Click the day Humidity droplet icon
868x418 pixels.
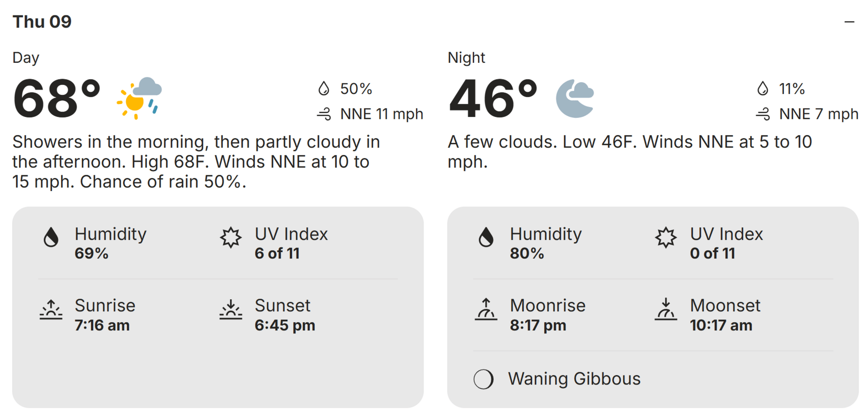51,237
